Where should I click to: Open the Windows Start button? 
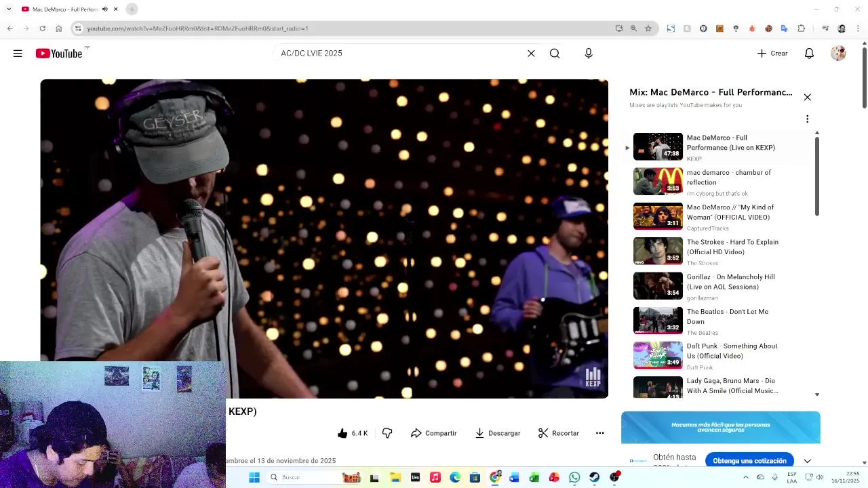tap(254, 477)
